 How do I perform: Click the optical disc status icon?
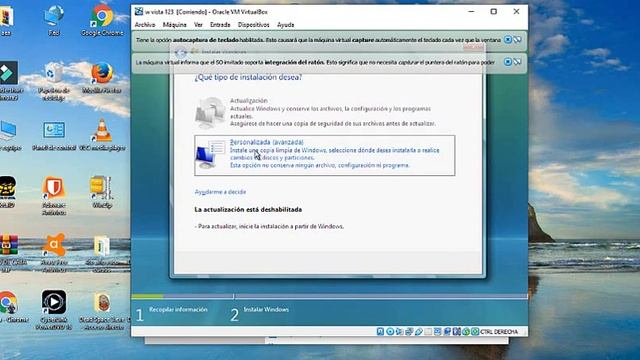coord(390,331)
